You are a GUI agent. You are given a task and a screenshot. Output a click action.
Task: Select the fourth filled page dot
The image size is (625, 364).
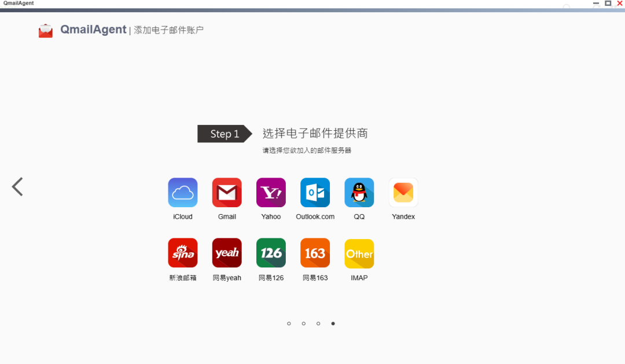click(333, 323)
